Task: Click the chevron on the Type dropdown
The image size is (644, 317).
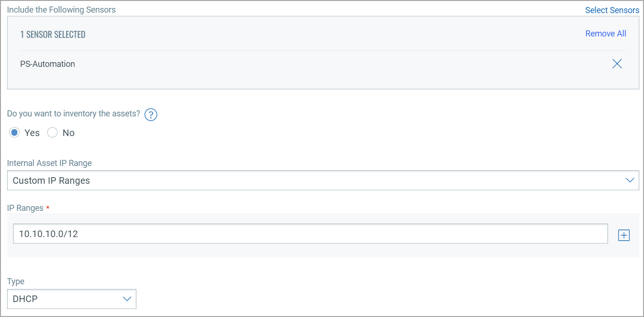Action: point(125,299)
